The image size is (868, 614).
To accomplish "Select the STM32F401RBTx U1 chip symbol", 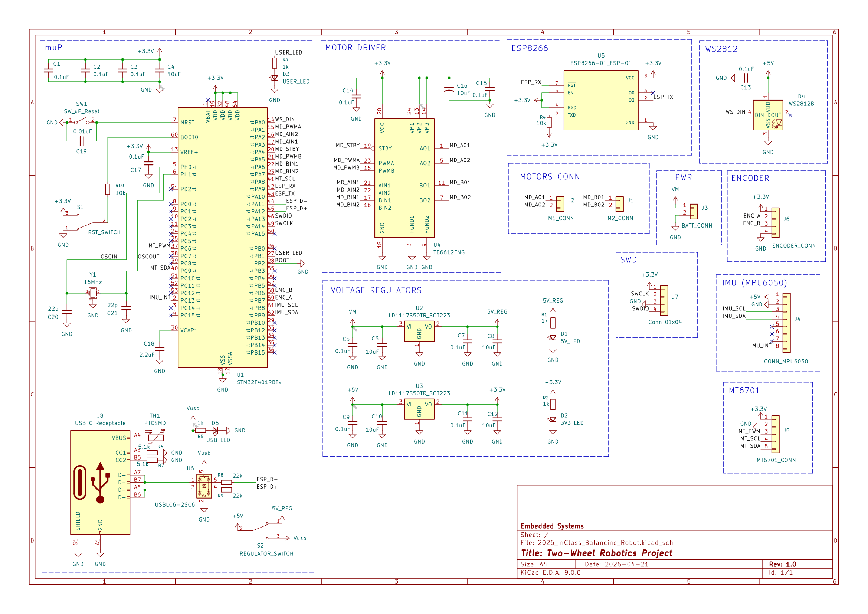I will pos(222,238).
